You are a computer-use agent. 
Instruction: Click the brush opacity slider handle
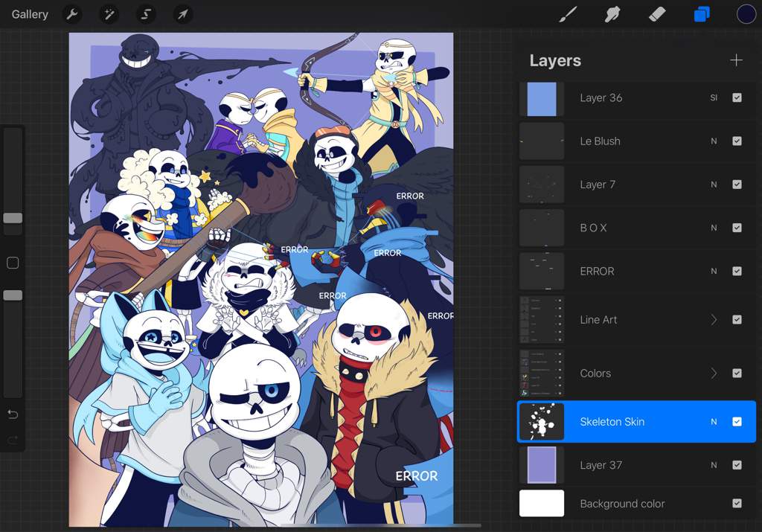(x=13, y=295)
